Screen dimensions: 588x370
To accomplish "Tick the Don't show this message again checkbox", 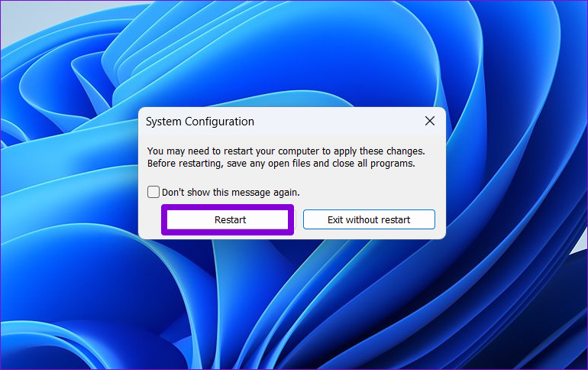I will (x=153, y=193).
